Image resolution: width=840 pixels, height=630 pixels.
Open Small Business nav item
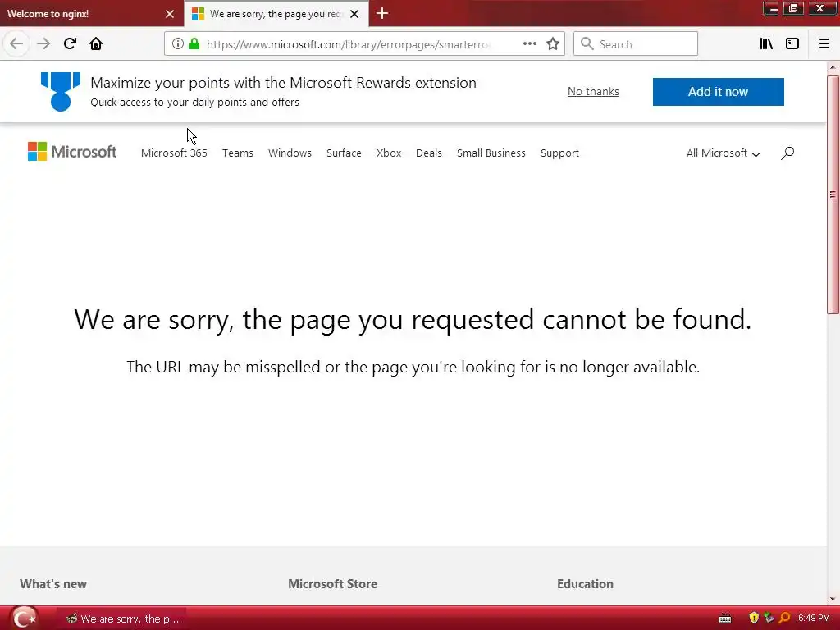pos(491,153)
